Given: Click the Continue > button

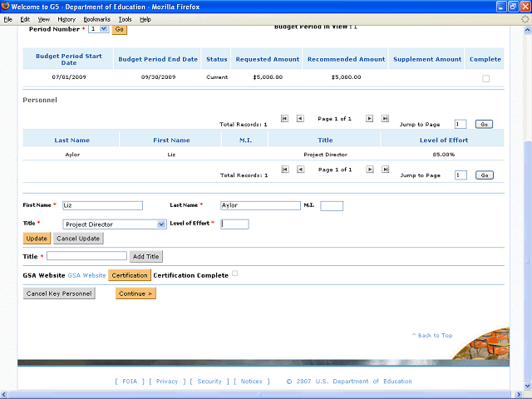Looking at the screenshot, I should pyautogui.click(x=135, y=293).
